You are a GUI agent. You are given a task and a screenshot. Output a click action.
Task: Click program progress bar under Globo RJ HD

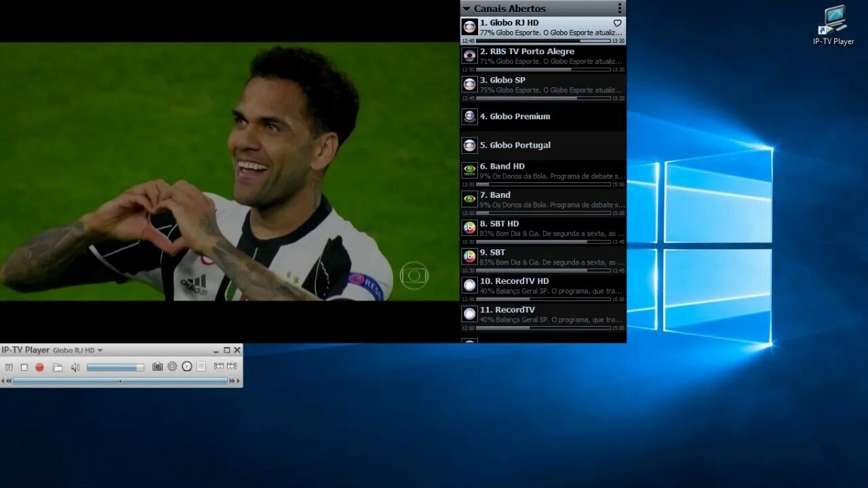coord(543,41)
